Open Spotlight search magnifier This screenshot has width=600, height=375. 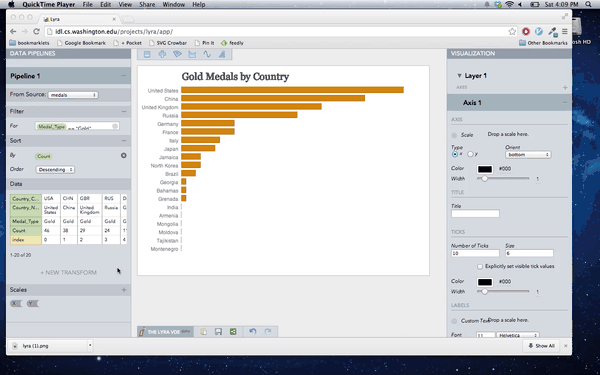coord(588,5)
